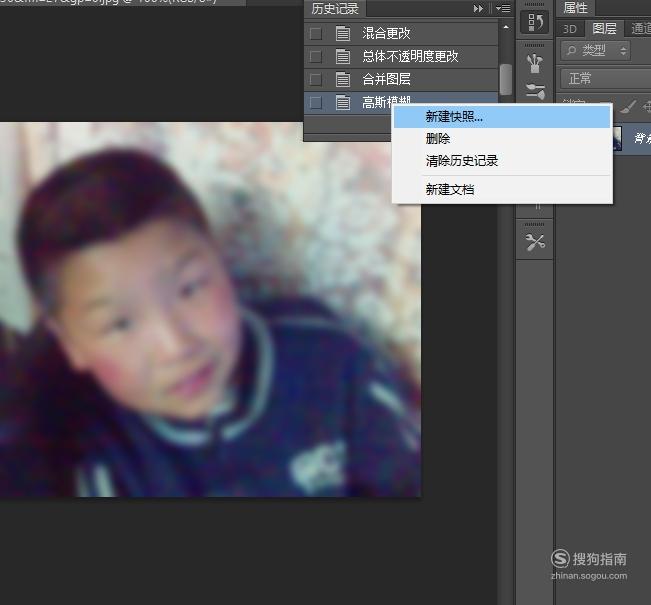
Task: Switch to the 3D tab
Action: tap(570, 29)
